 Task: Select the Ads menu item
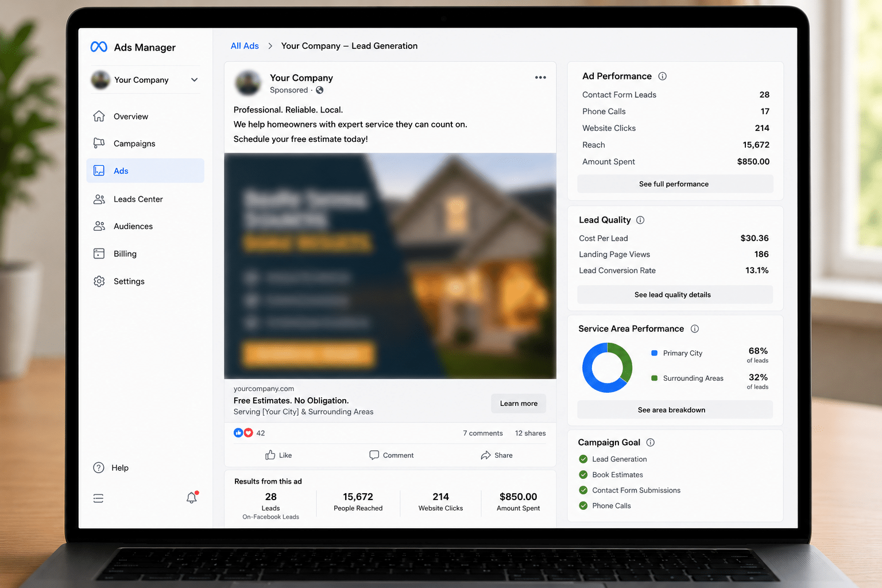(145, 171)
